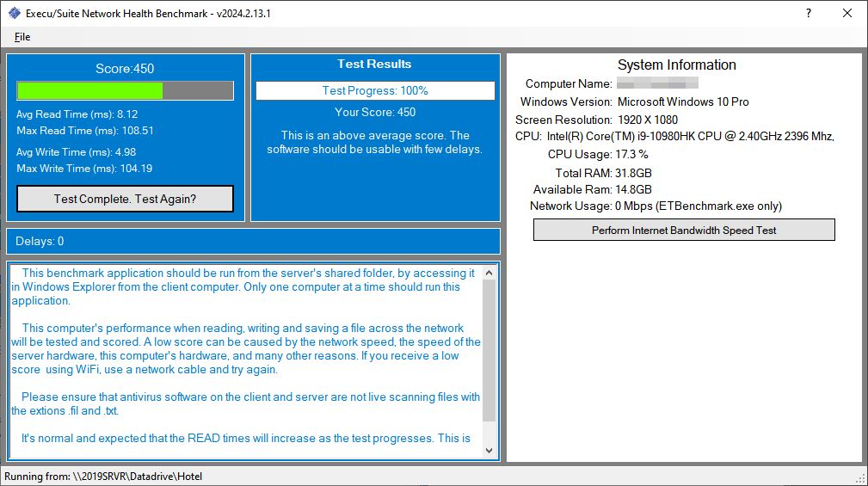Select the Avg Write Time (ms): 4.98 value
The width and height of the screenshot is (868, 486).
[x=76, y=151]
